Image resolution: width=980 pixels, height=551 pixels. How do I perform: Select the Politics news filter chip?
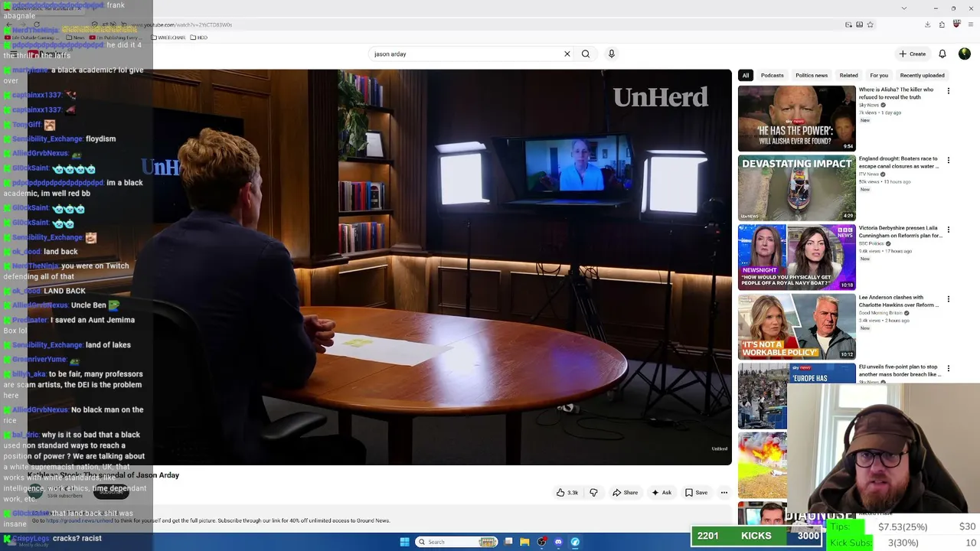pyautogui.click(x=812, y=75)
